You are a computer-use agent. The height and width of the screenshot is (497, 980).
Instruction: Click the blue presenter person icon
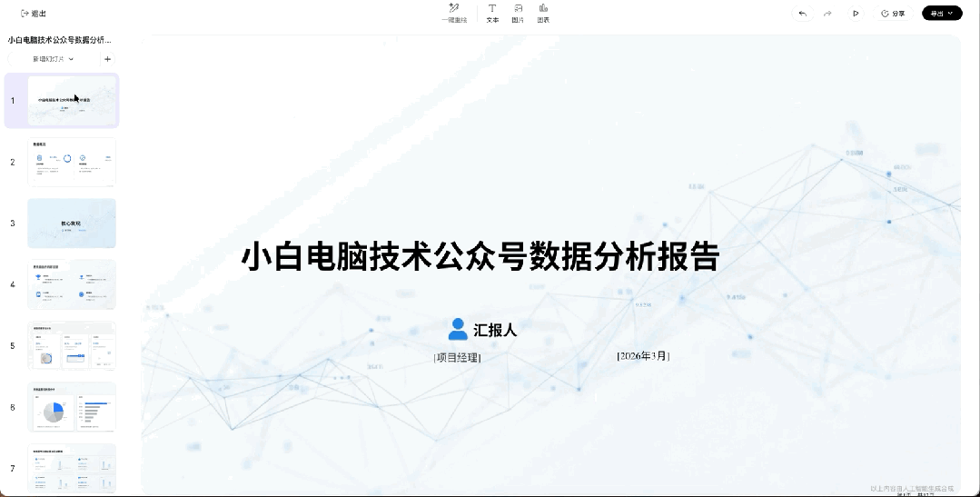458,330
